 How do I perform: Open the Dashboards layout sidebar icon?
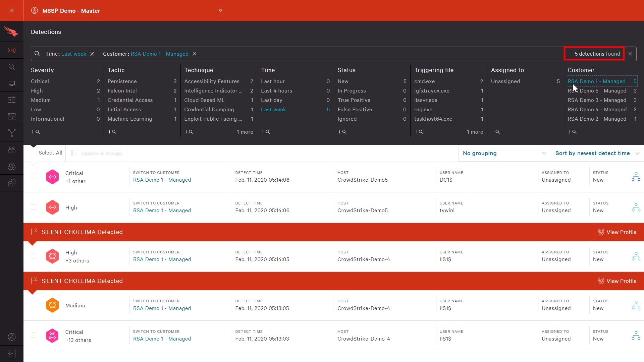pos(12,116)
